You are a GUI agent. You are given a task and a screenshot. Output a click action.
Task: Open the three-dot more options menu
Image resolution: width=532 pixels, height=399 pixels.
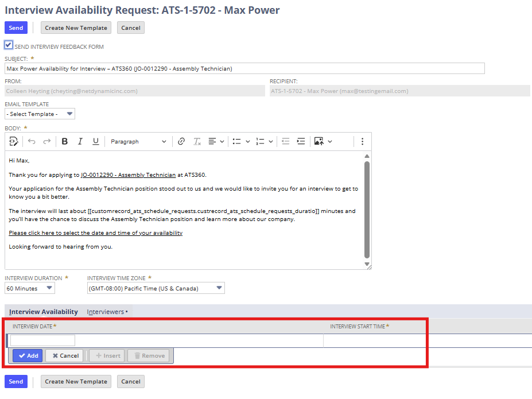click(x=362, y=141)
